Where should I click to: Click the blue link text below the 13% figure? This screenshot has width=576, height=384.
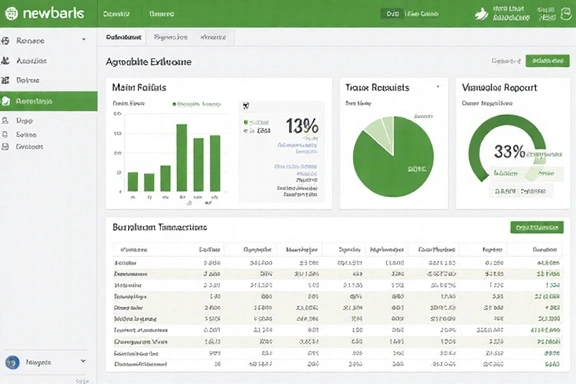click(x=297, y=148)
